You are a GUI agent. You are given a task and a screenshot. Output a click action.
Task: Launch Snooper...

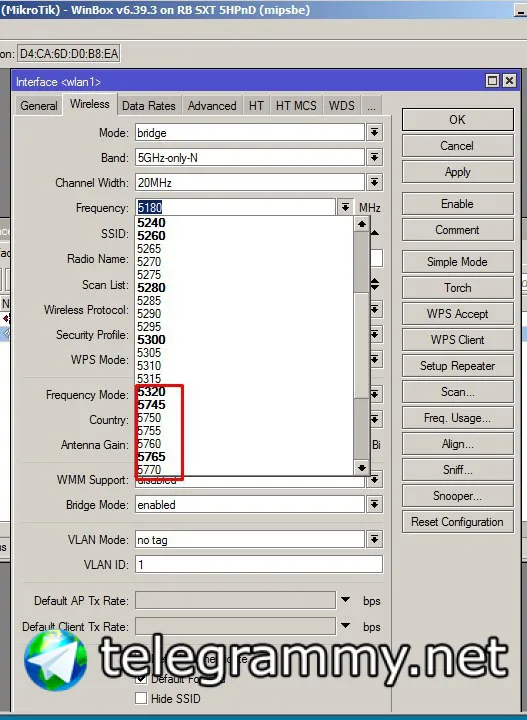tap(458, 496)
